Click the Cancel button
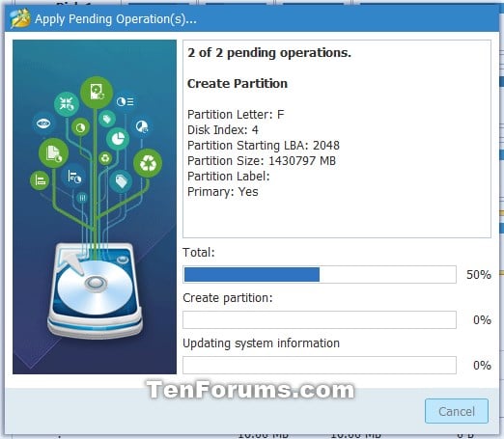The width and height of the screenshot is (504, 439). point(457,411)
